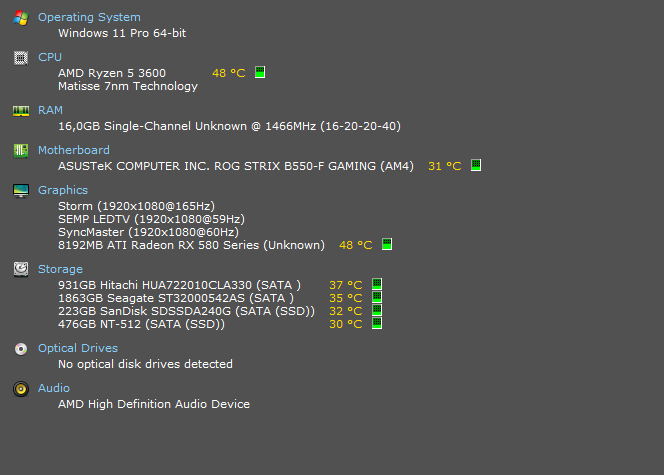Click the SanDisk 32 °C temperature value
The width and height of the screenshot is (664, 475).
[x=346, y=311]
